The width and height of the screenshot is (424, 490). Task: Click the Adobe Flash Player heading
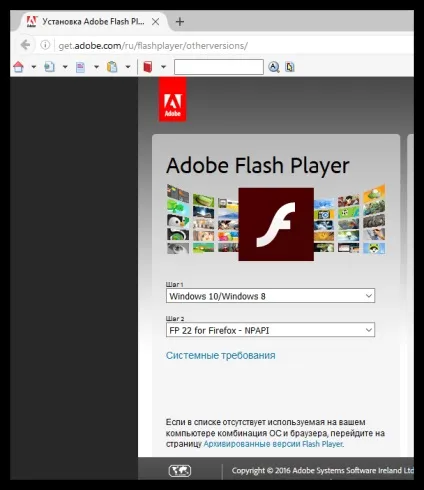(258, 166)
